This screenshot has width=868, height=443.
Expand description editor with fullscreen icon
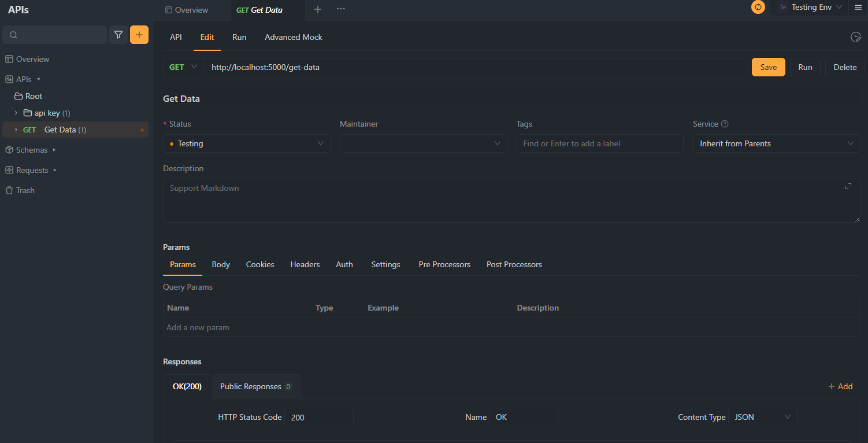[848, 186]
